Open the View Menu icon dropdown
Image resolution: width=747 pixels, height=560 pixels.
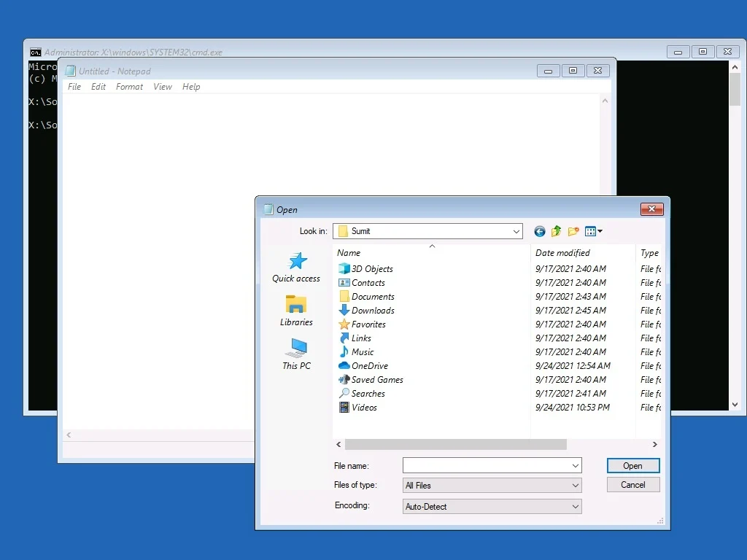[594, 231]
